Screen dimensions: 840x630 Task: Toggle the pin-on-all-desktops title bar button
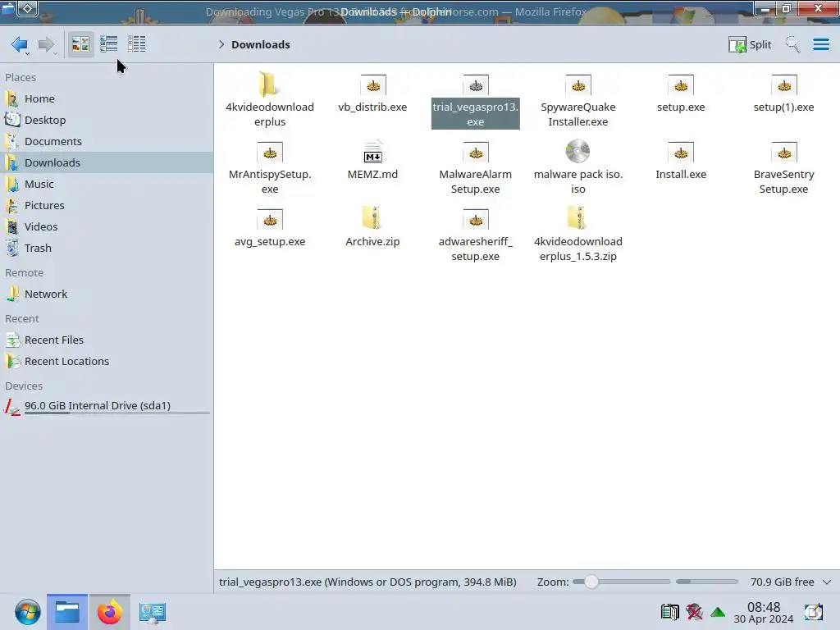[28, 8]
